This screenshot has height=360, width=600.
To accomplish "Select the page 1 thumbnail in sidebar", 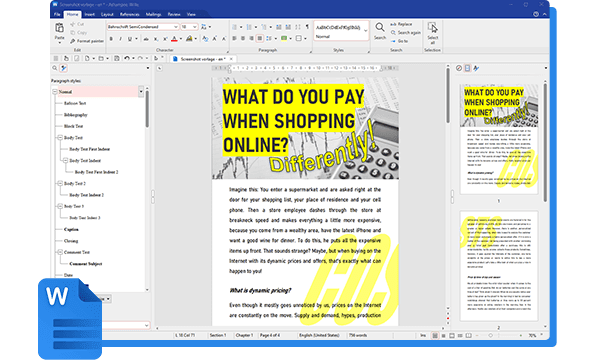I will pos(499,139).
